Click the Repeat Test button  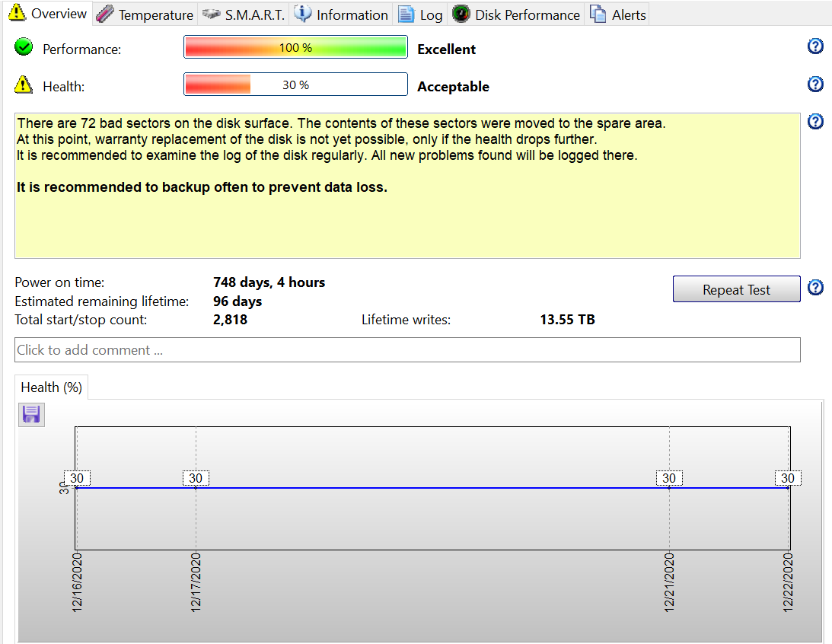[737, 289]
